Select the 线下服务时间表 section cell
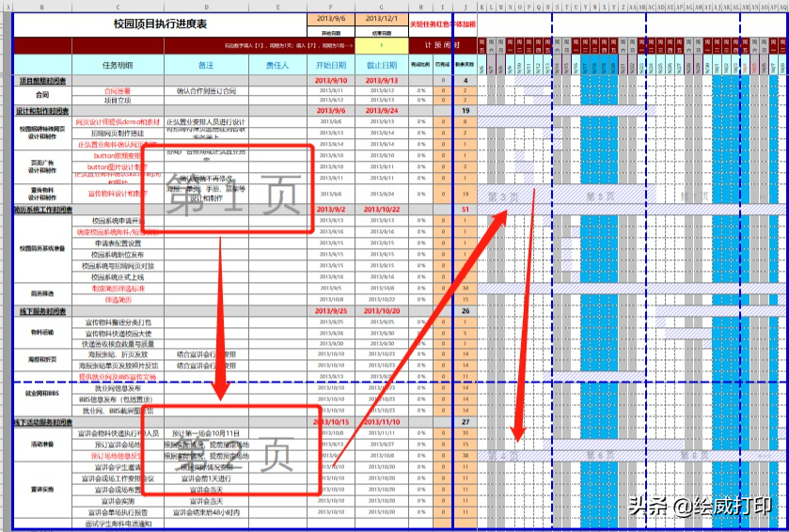 pos(42,311)
